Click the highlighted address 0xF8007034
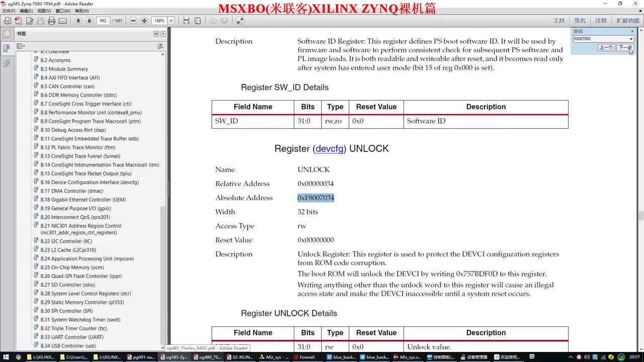The width and height of the screenshot is (644, 362). tap(315, 198)
